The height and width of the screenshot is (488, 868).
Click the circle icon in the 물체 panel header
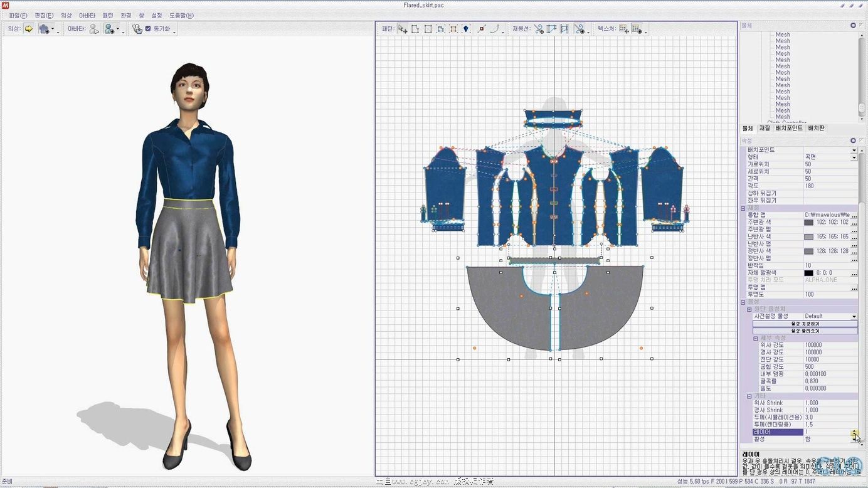click(x=853, y=25)
